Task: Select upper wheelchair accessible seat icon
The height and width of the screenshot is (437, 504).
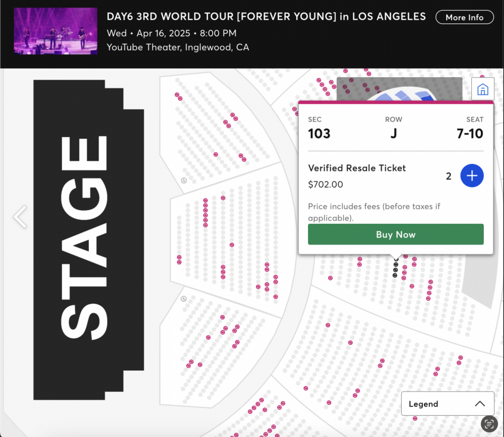Action: pos(184,180)
